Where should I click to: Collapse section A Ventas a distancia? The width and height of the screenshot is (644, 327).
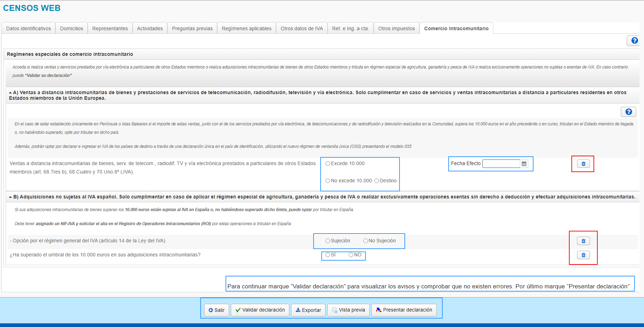tap(11, 93)
